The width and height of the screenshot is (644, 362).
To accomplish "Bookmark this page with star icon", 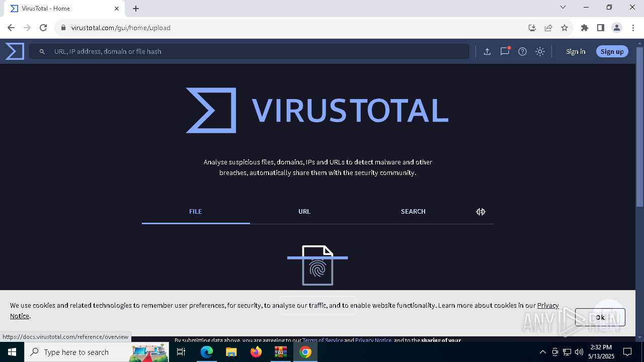I will (x=565, y=28).
